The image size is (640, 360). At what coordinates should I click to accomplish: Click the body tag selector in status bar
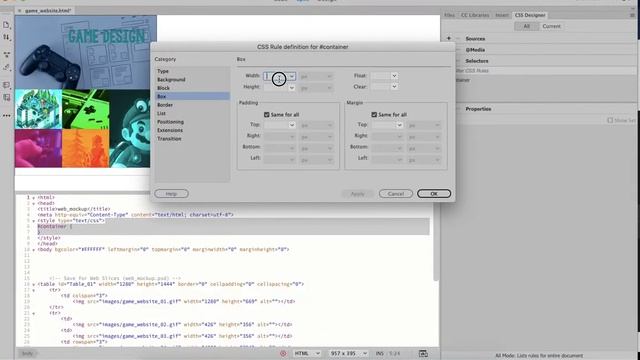pyautogui.click(x=27, y=353)
